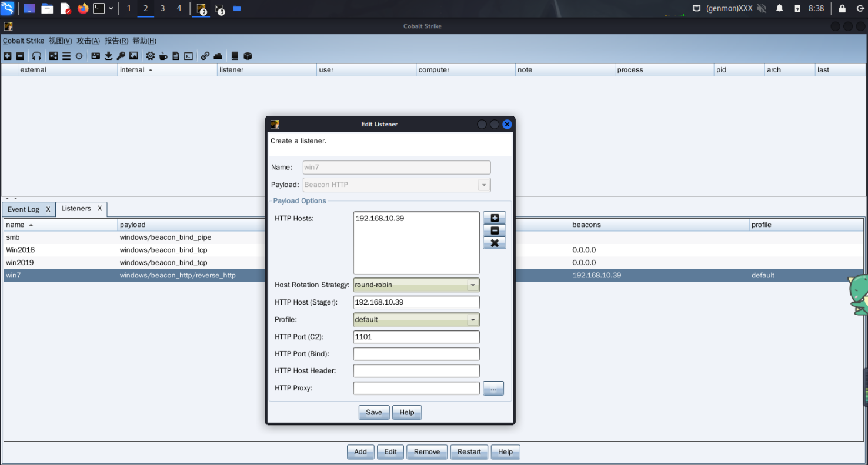868x465 pixels.
Task: Switch to pivot graph view icon
Action: point(54,56)
